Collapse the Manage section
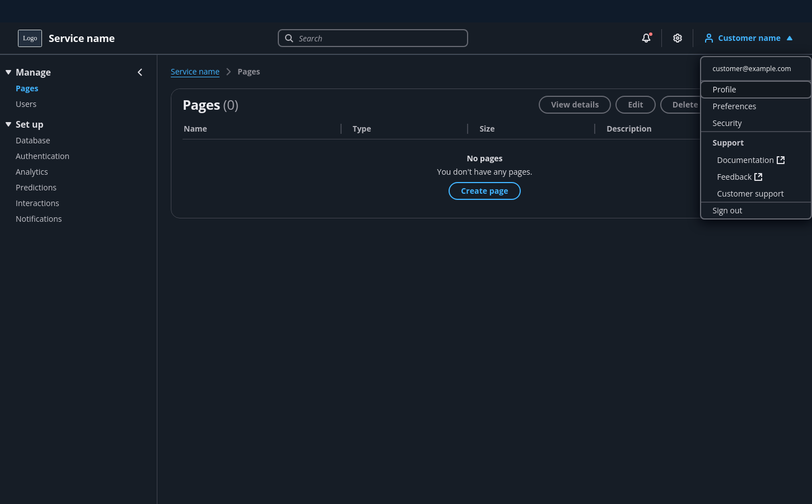Viewport: 812px width, 504px height. coord(8,72)
